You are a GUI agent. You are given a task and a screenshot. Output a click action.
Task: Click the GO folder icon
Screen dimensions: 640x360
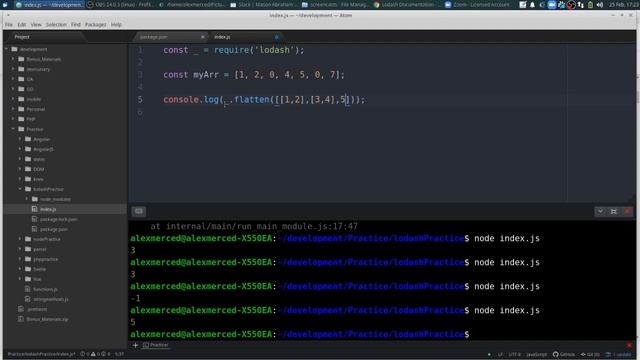(x=21, y=89)
